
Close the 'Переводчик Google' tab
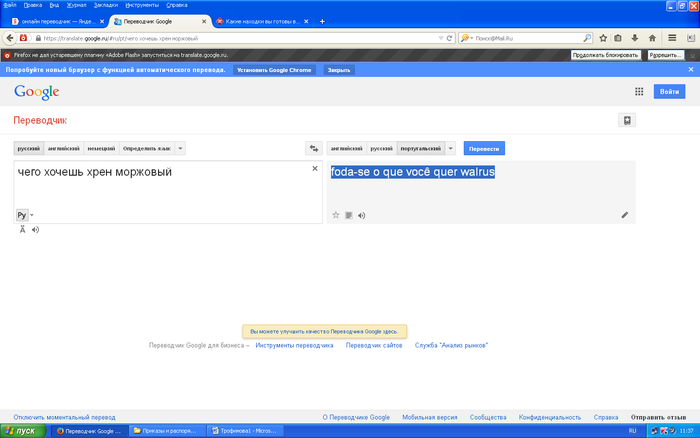[204, 21]
